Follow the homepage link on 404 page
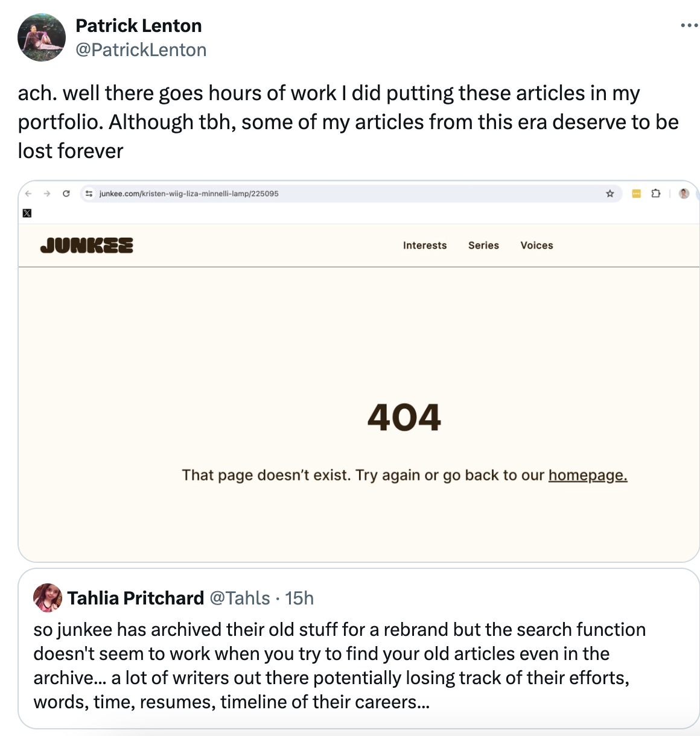Screen dimensions: 700x736 pos(588,475)
